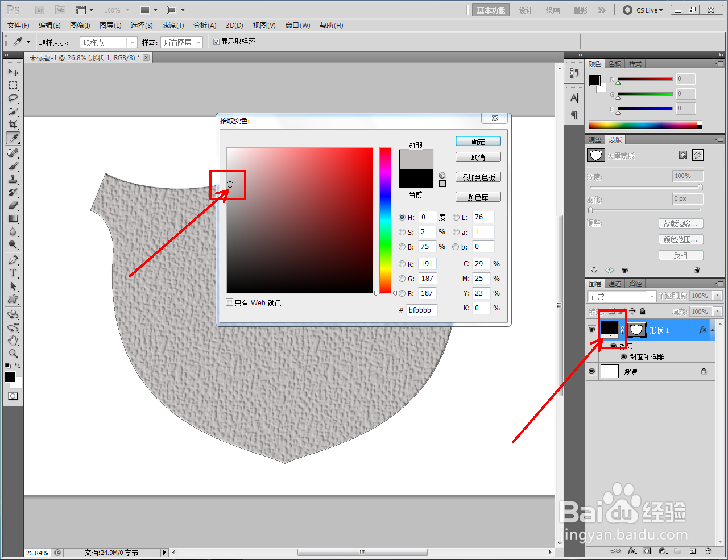
Task: Open the Mini Bridge panel icon
Action: pos(60,10)
